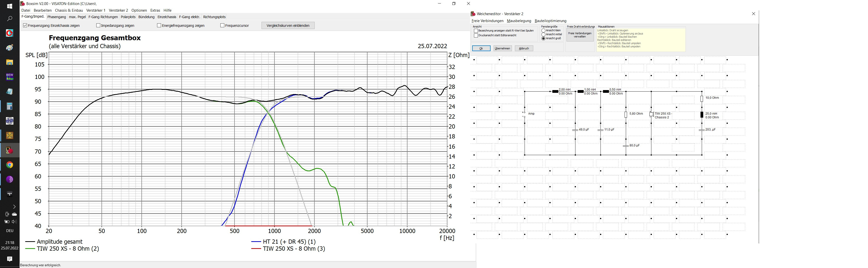Screen dimensions: 868x268
Task: Expand hidden taskbar icons chevron
Action: [x=14, y=206]
